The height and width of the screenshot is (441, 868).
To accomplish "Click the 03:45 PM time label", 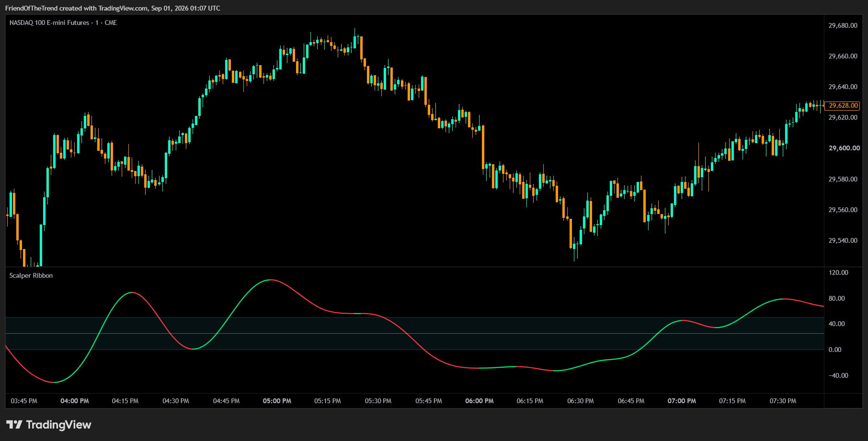I will (x=24, y=401).
